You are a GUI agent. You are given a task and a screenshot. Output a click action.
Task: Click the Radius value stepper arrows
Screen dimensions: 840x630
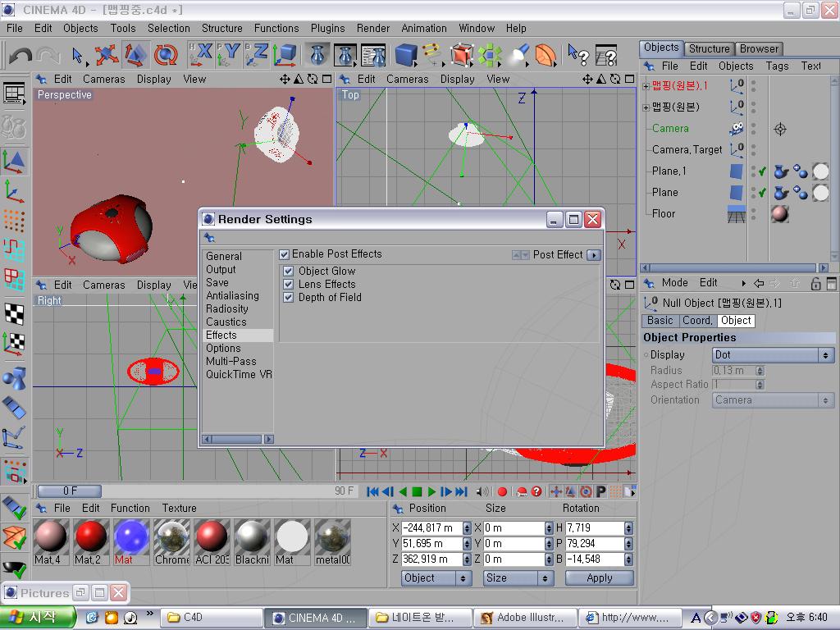[x=760, y=370]
